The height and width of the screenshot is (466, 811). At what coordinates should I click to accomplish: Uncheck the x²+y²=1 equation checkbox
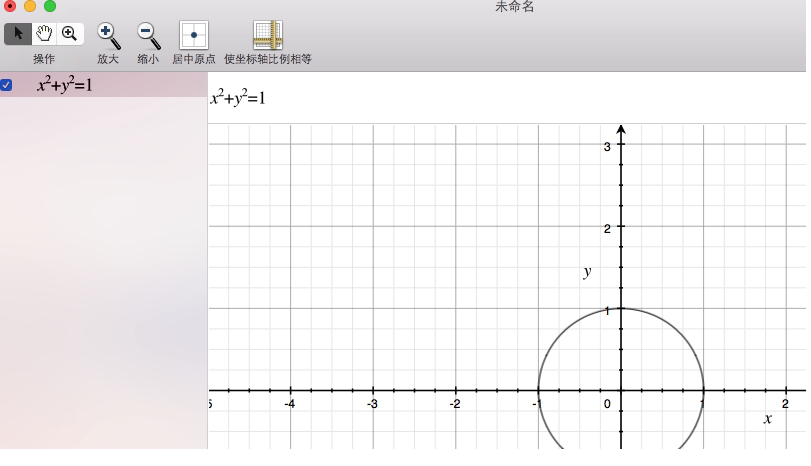click(6, 85)
